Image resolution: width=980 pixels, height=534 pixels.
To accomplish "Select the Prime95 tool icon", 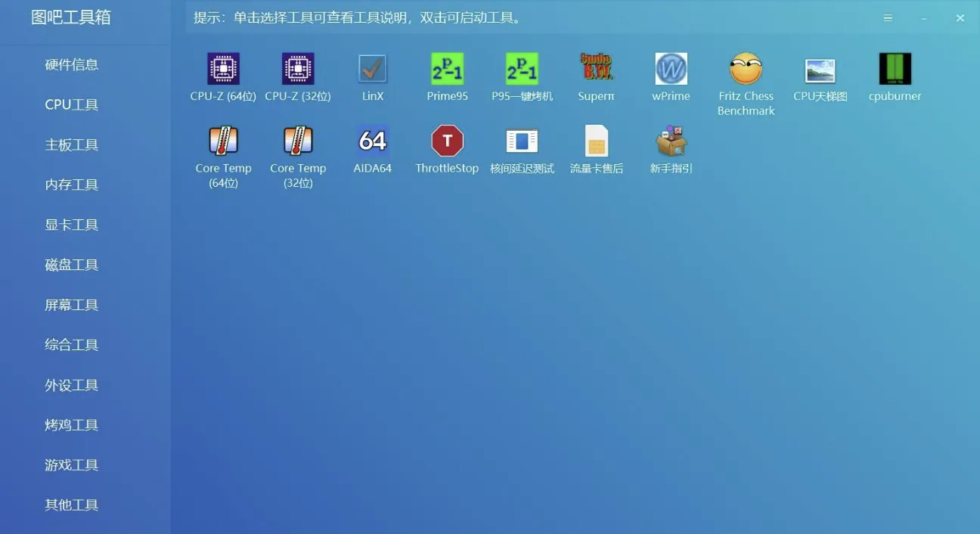I will click(x=447, y=69).
